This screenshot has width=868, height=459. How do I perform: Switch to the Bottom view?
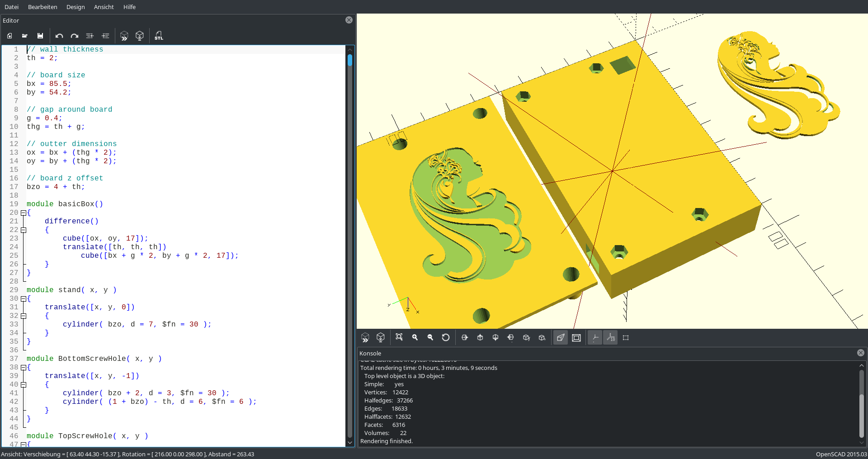coord(495,337)
